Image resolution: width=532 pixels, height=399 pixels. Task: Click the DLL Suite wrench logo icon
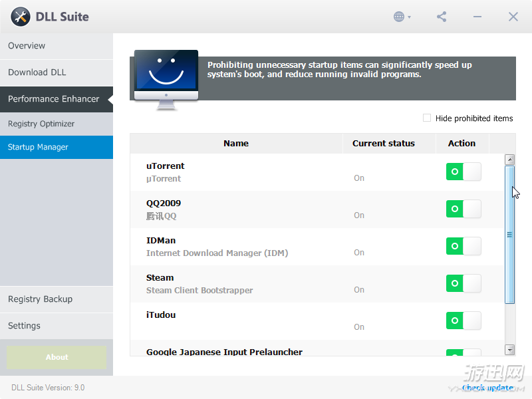[x=21, y=17]
